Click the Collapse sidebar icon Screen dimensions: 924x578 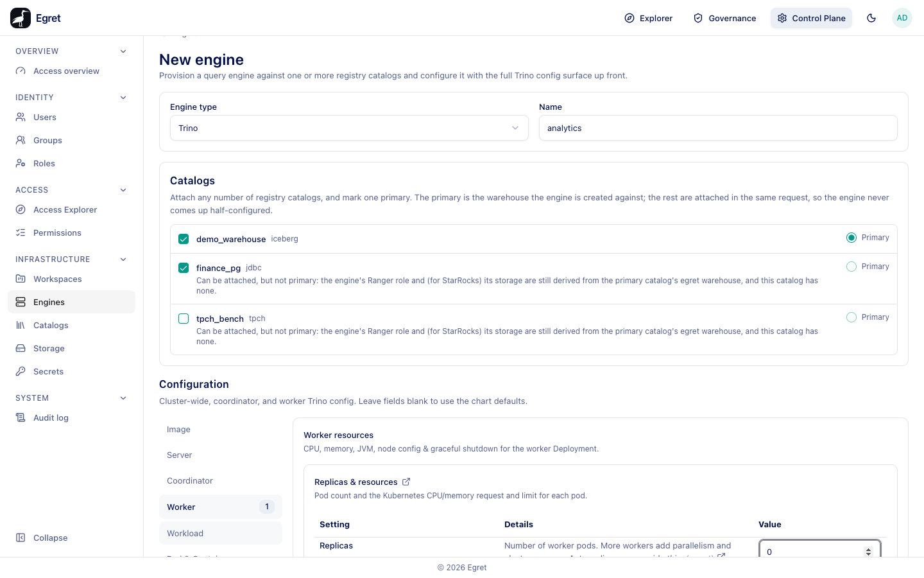(x=21, y=538)
